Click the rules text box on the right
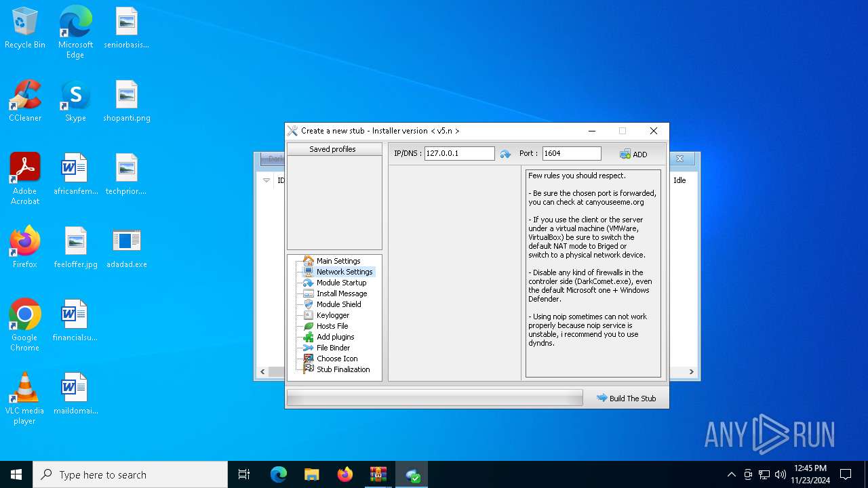 click(x=593, y=273)
